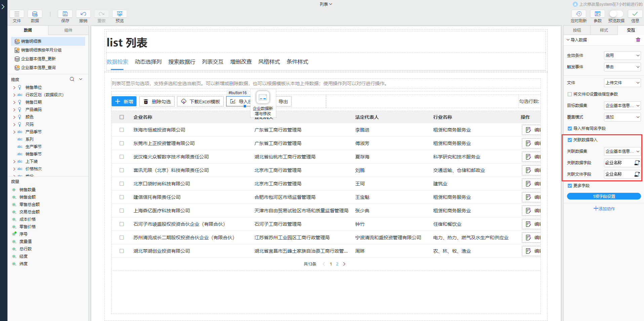Screen dimensions: 644x321
Task: Switch to the 样式 tab
Action: pyautogui.click(x=604, y=30)
